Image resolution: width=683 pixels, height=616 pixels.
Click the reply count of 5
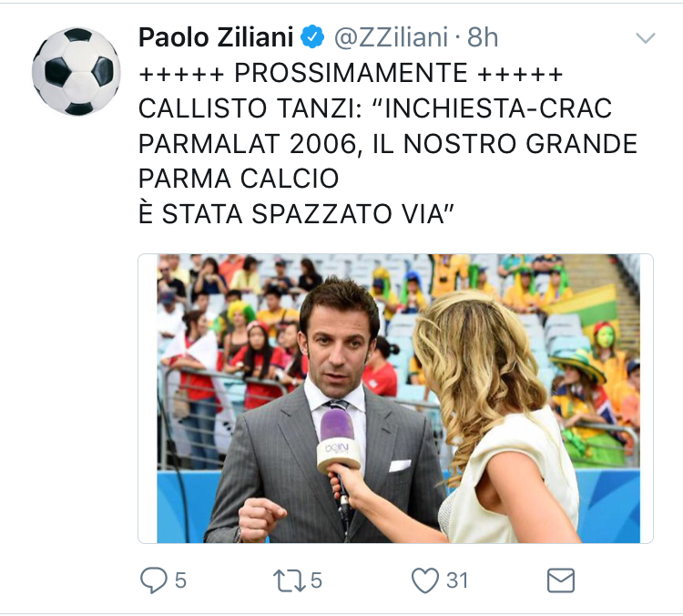click(x=180, y=580)
